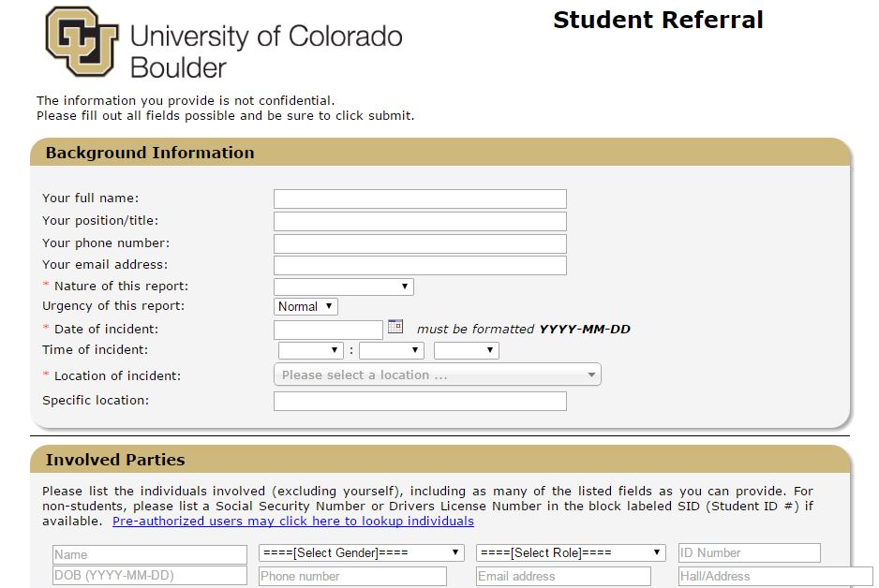Viewport: 879px width, 588px height.
Task: Click the DOB (YYYY-MM-DD) field
Action: [150, 575]
